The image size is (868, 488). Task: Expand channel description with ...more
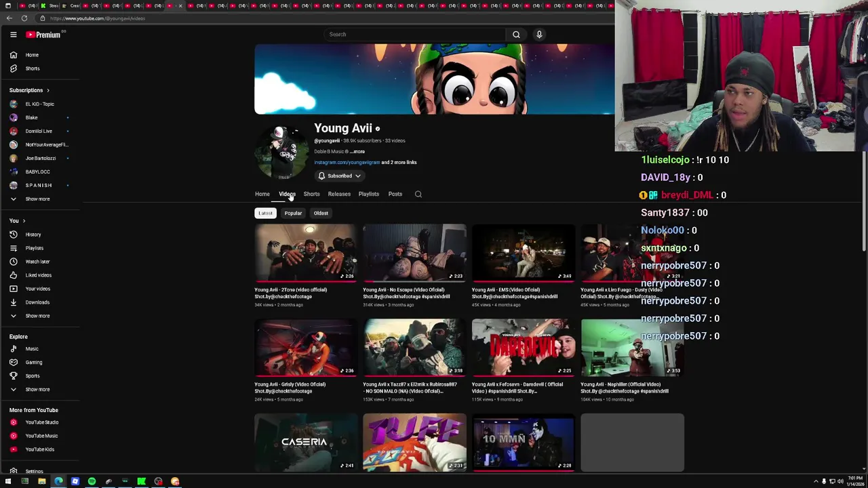pyautogui.click(x=357, y=152)
